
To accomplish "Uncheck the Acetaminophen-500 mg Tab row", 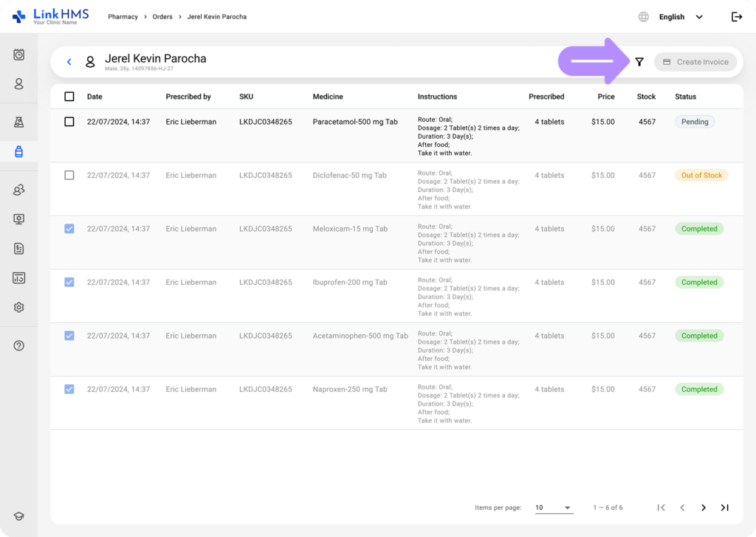I will pyautogui.click(x=69, y=336).
